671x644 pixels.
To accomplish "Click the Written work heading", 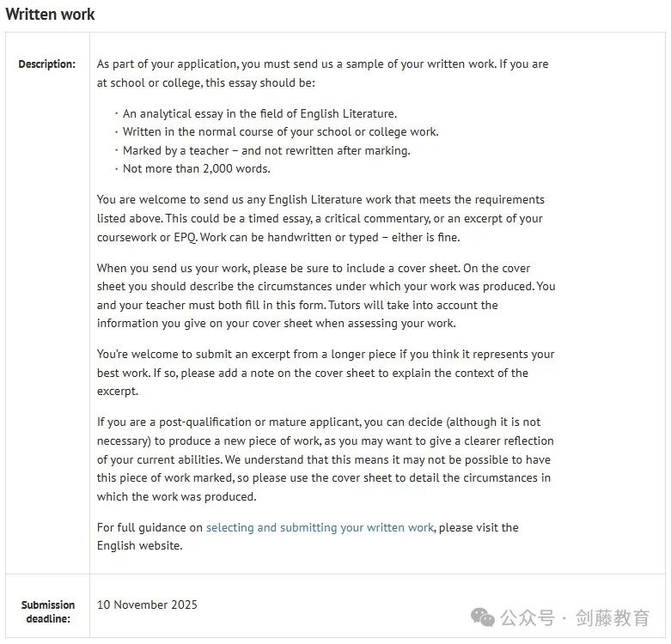I will (x=50, y=14).
